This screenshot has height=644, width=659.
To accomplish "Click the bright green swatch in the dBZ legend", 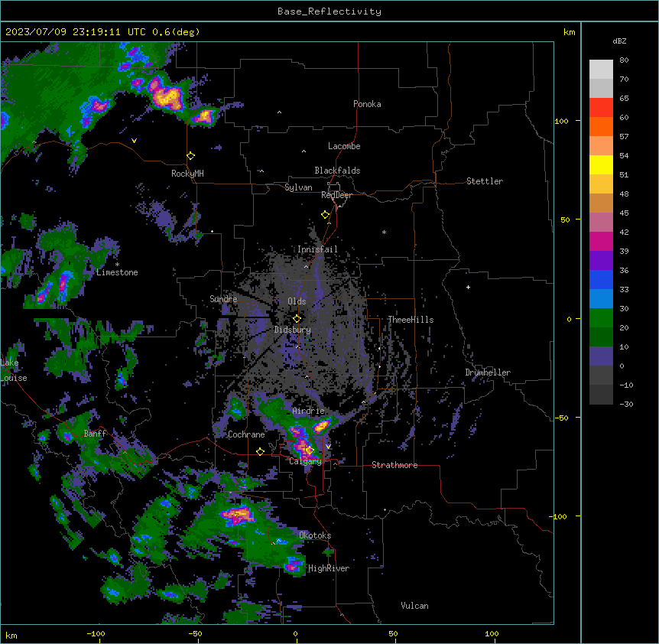I will point(601,318).
